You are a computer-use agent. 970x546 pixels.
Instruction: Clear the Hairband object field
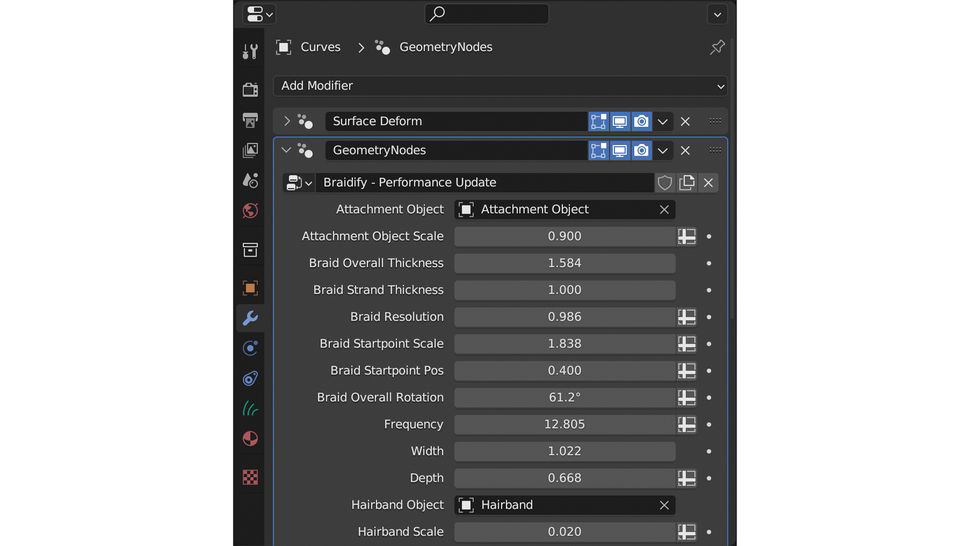664,505
